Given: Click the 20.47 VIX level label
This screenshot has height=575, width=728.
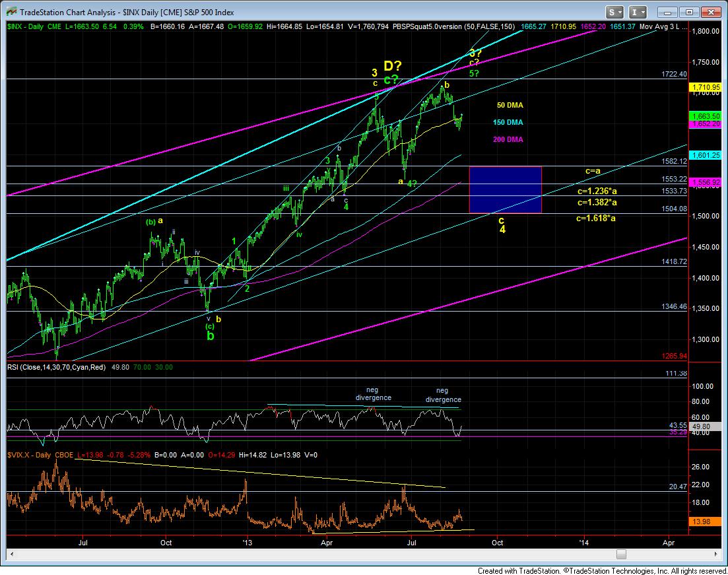Looking at the screenshot, I should pos(677,487).
